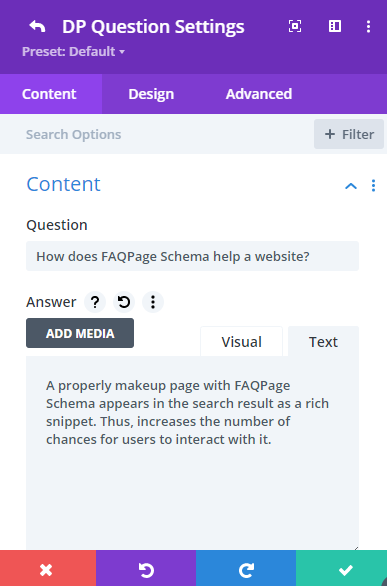Switch to the Design tab
This screenshot has width=387, height=586.
click(151, 94)
